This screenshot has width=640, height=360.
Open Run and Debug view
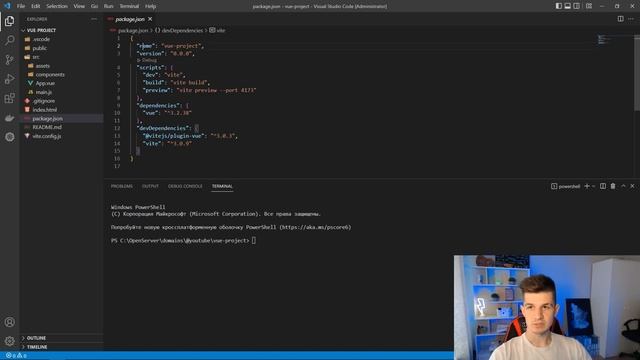(x=9, y=79)
